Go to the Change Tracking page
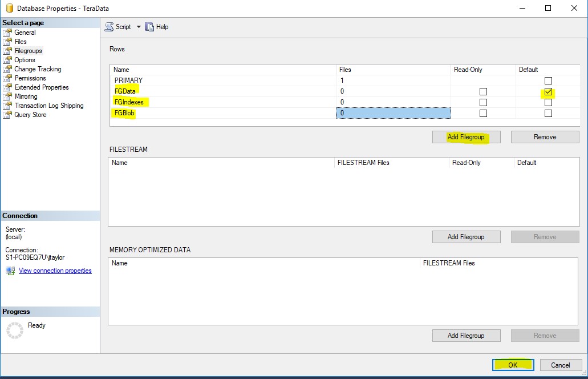Viewport: 588px width, 379px height. (x=38, y=69)
